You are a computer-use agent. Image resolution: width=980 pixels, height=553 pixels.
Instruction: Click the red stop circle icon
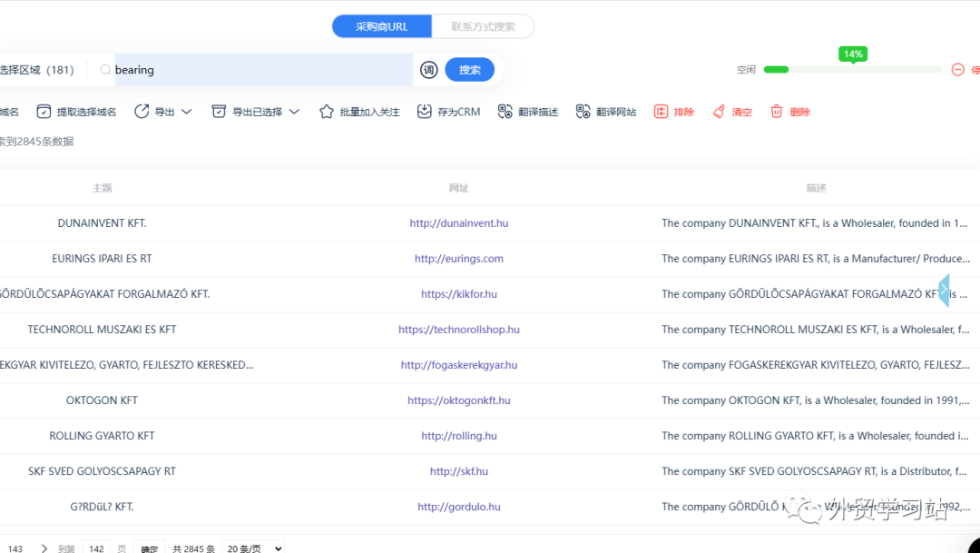click(957, 69)
